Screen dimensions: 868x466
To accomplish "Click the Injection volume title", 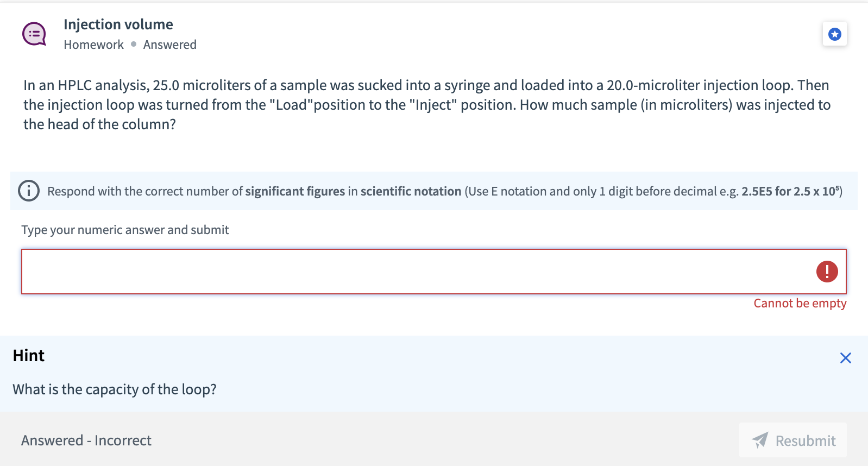I will 118,24.
